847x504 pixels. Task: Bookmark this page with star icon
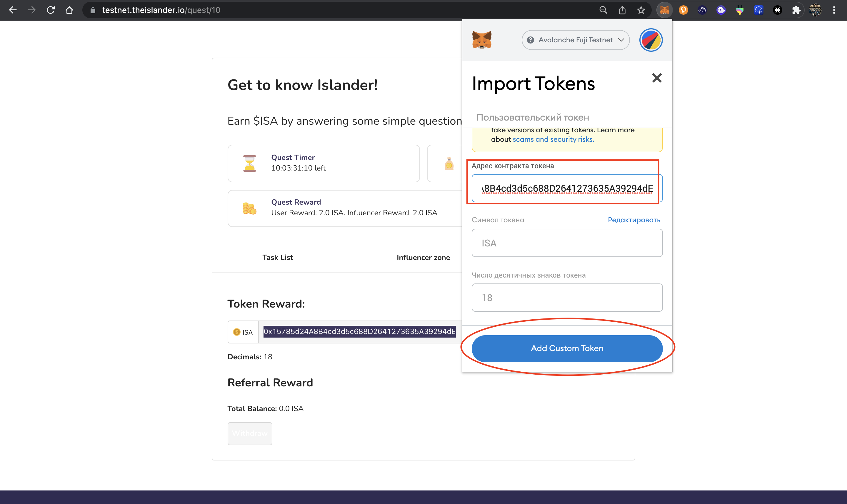[x=641, y=10]
